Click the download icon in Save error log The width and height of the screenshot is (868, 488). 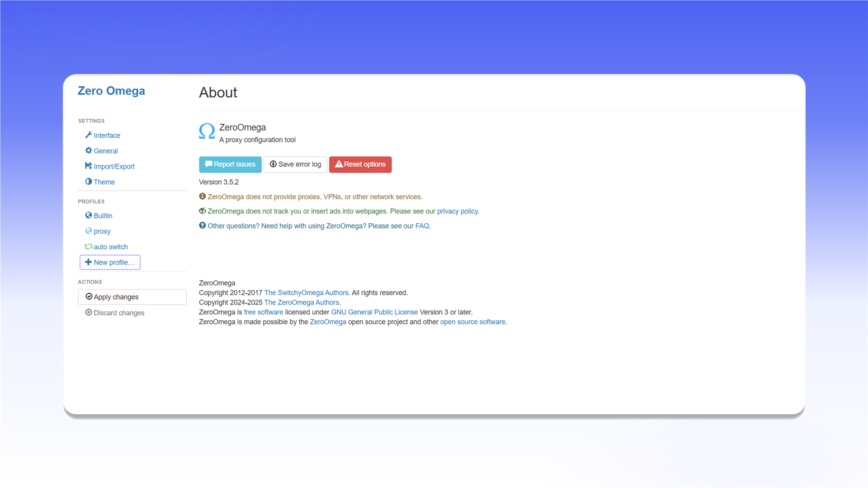(273, 164)
